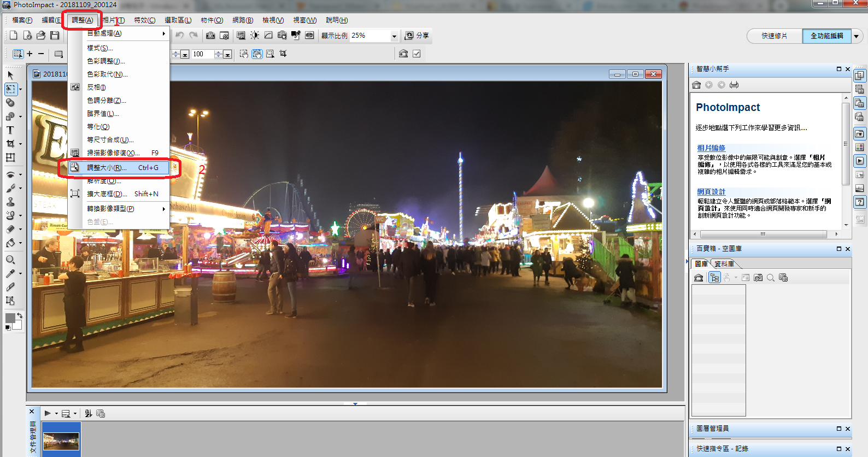Viewport: 868px width, 457px height.
Task: Toggle the top panel button on right strip
Action: click(x=860, y=75)
